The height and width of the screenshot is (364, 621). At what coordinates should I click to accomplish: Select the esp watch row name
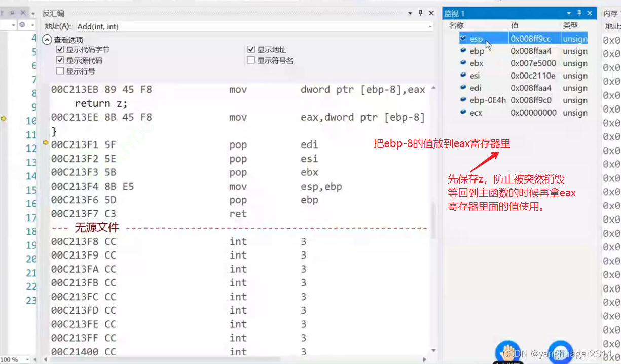tap(476, 39)
